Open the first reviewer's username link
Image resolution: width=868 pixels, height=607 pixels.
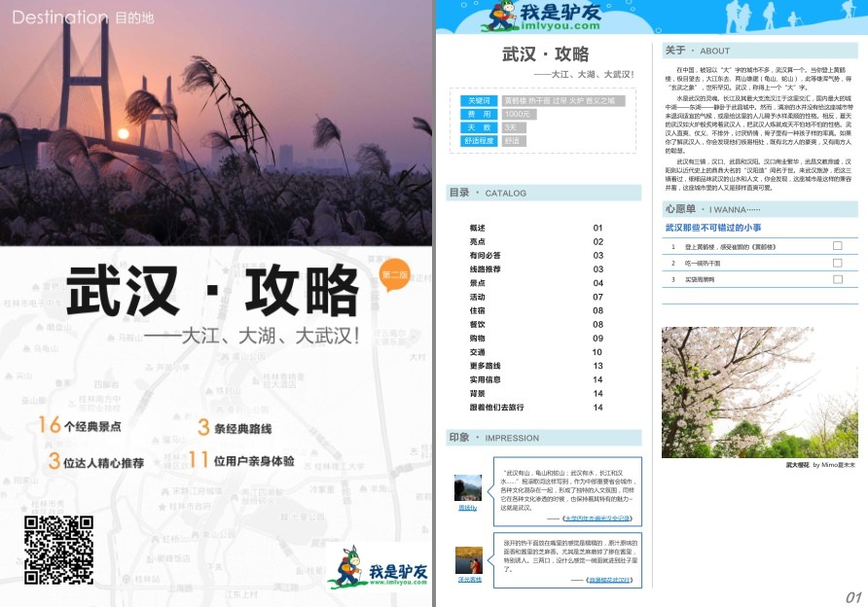coord(468,508)
